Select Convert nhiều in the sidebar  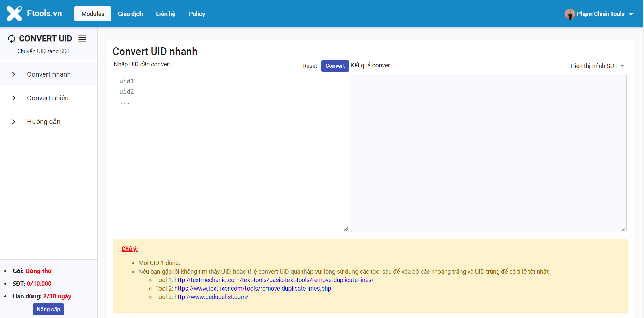click(x=49, y=98)
